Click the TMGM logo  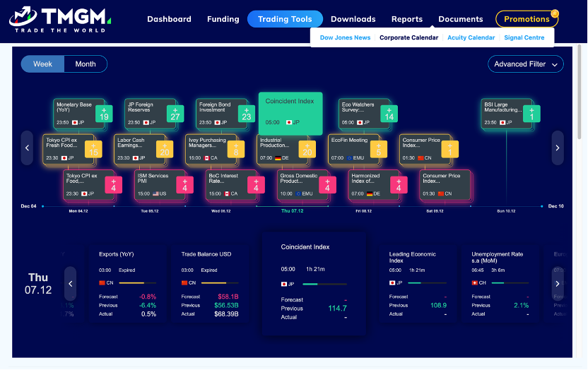click(57, 20)
